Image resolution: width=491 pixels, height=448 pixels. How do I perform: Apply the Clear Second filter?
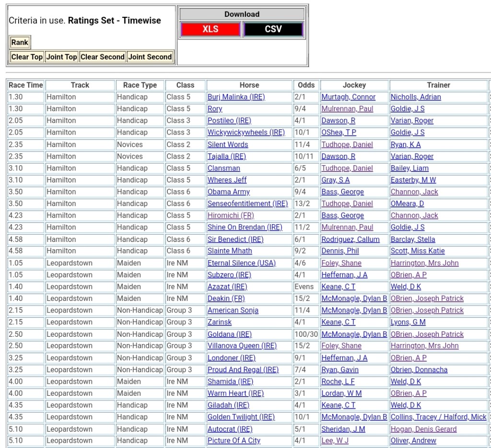[102, 57]
